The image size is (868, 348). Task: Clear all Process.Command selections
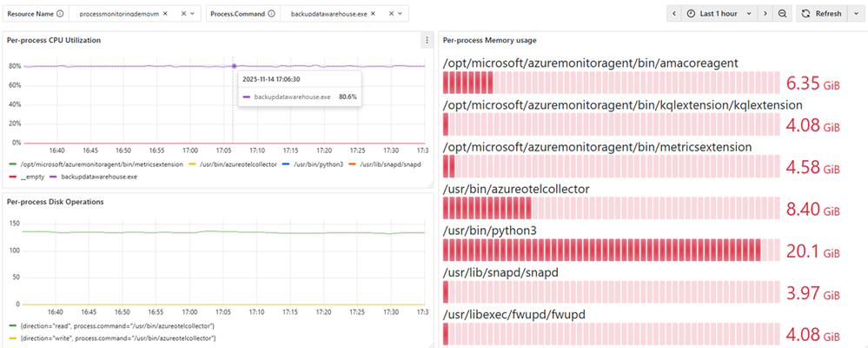click(392, 13)
